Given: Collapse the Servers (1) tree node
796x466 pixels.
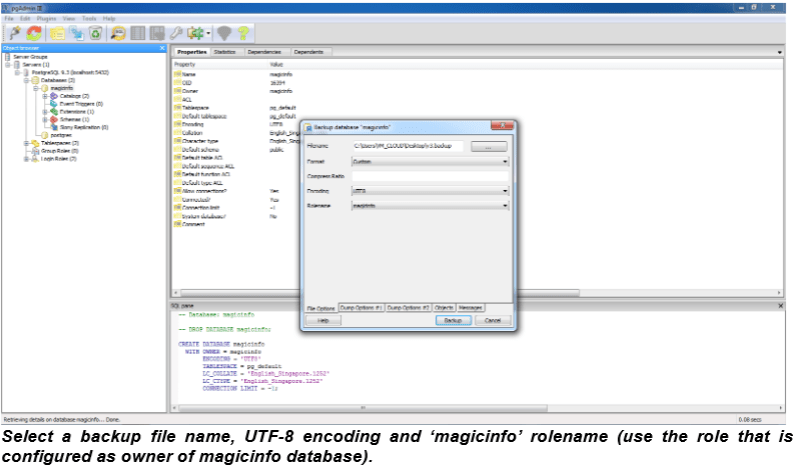Looking at the screenshot, I should pyautogui.click(x=8, y=65).
